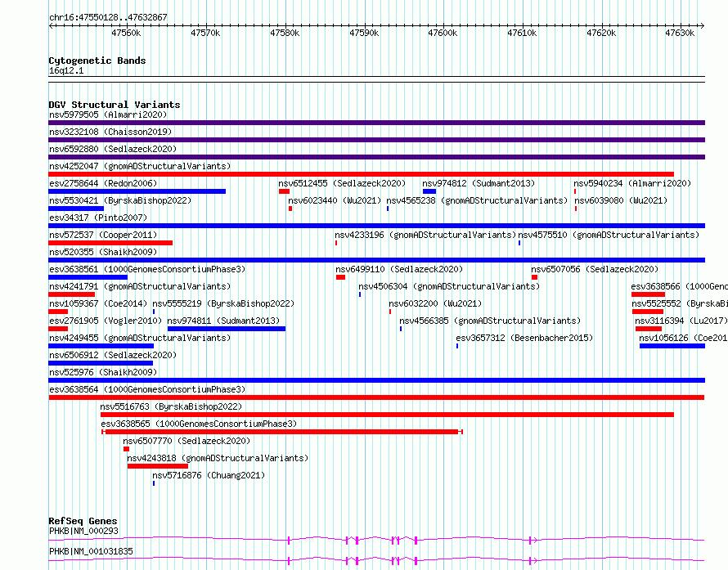Viewport: 728px width, 570px height.
Task: Click the PHKB|NM_001031835 gene label
Action: [91, 551]
